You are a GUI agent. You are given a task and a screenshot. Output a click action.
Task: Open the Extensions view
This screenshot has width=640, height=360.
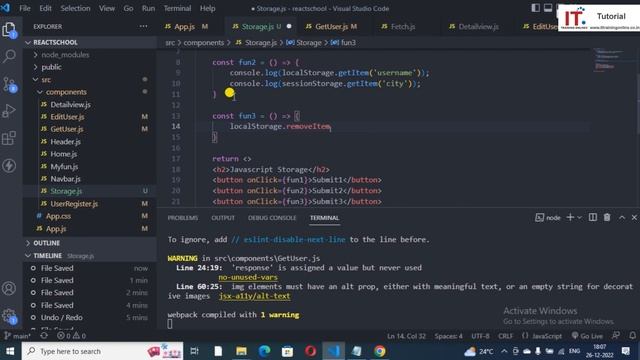click(9, 138)
